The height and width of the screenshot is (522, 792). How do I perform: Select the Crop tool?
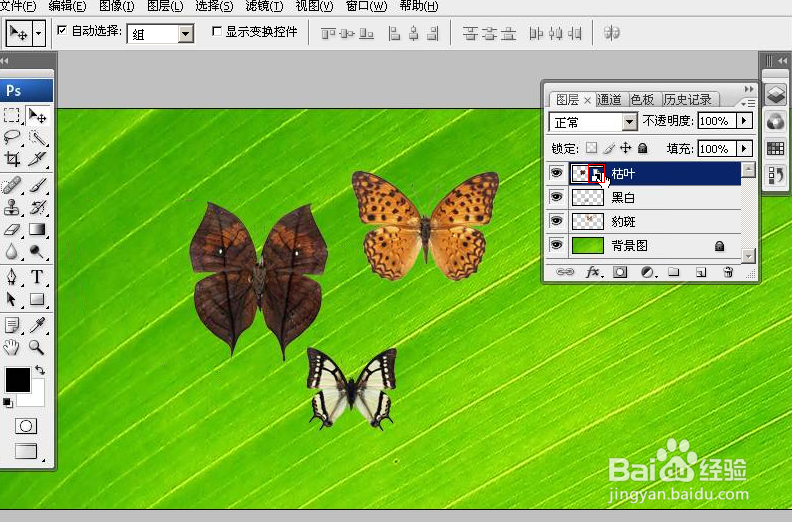coord(12,159)
